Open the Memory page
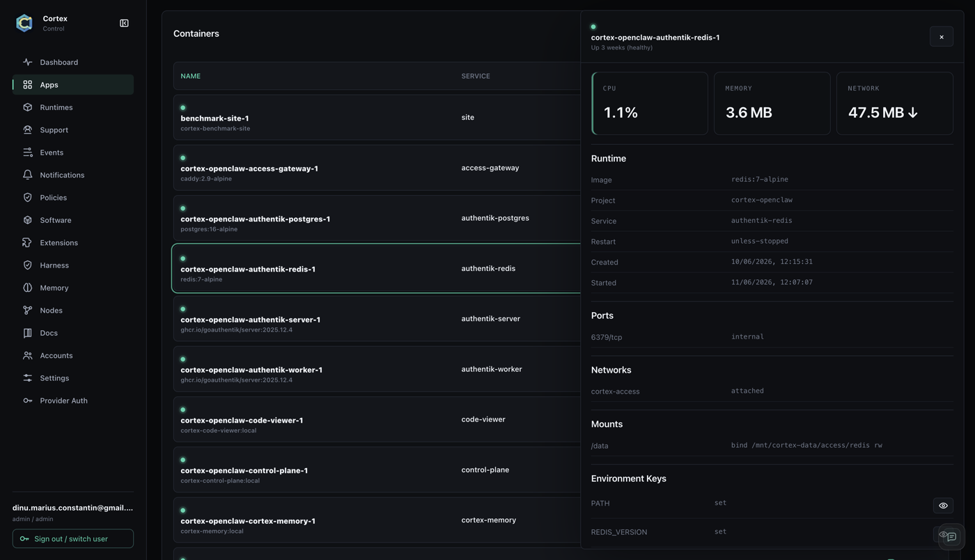The image size is (975, 560). pos(73,288)
